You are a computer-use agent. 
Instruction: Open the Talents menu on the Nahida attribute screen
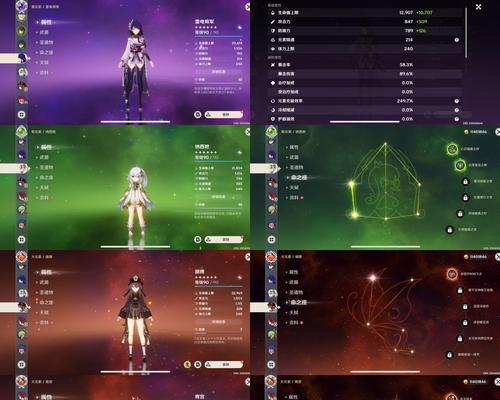click(x=44, y=187)
